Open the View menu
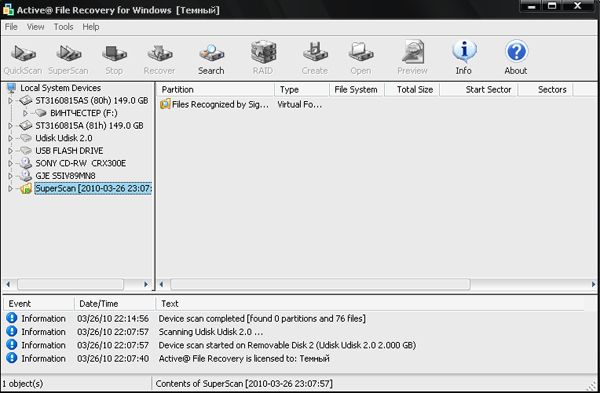600x393 pixels. [35, 27]
